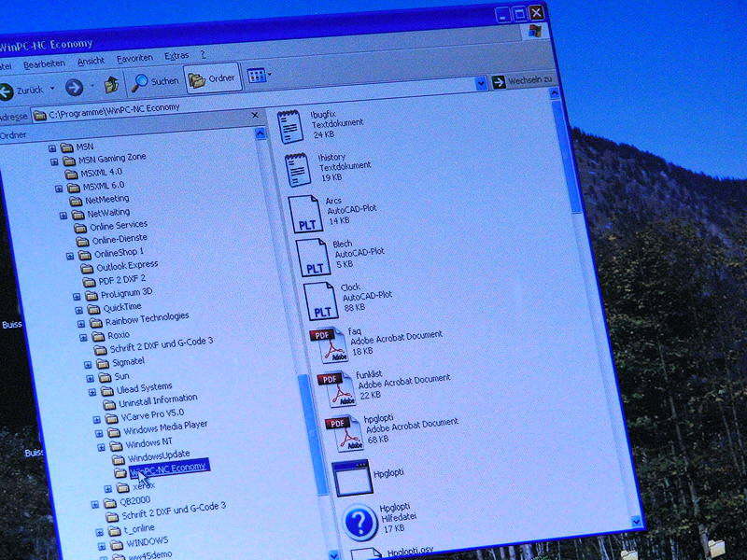
Task: Click the MSXML 4.0 folder icon
Action: click(71, 175)
